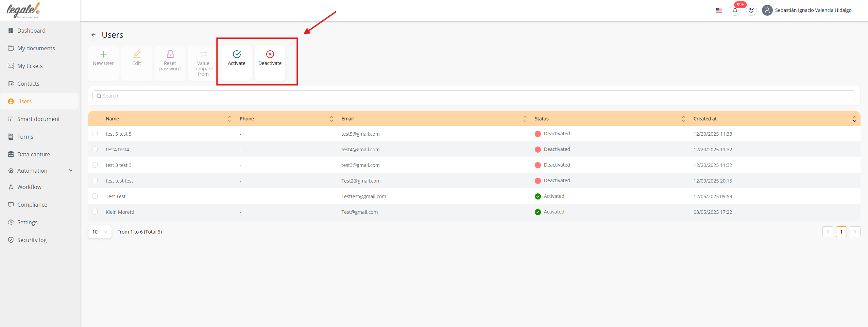The width and height of the screenshot is (868, 327).
Task: Select the checkbox for test 5 test 5
Action: point(95,134)
